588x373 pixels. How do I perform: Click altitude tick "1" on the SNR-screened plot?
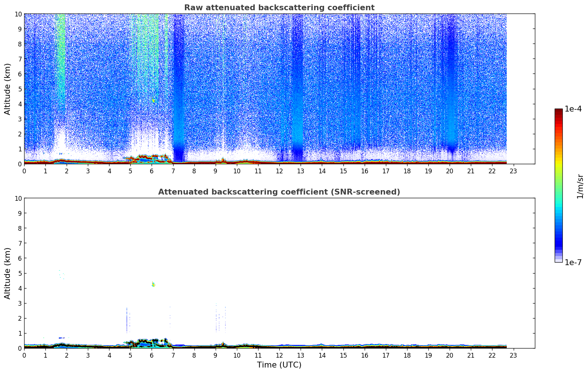[20, 333]
